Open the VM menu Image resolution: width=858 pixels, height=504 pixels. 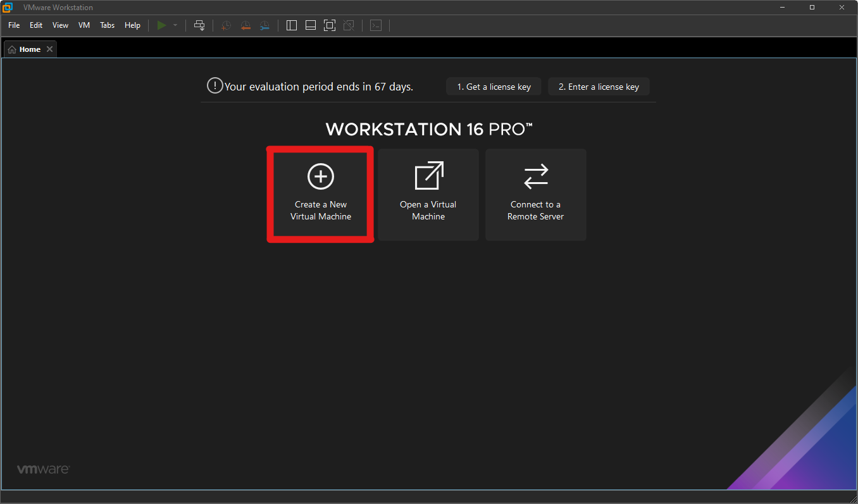click(84, 25)
